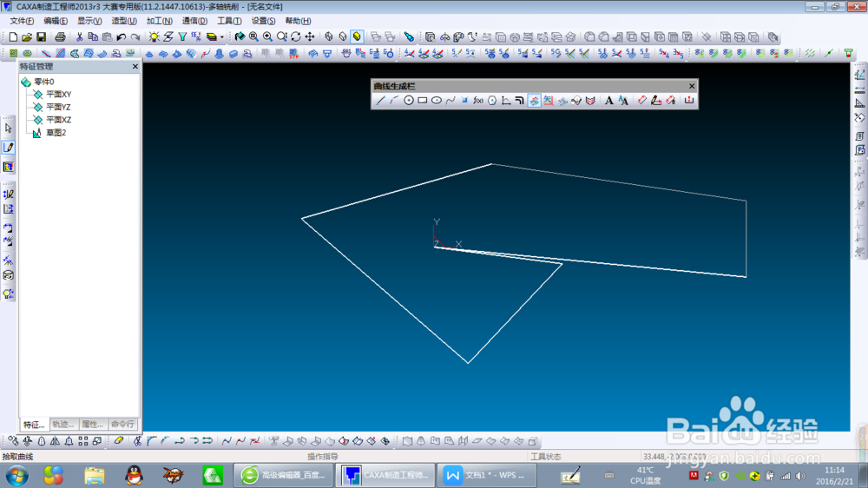Open the Windows Start button
Image resolution: width=868 pixels, height=488 pixels.
[x=17, y=476]
